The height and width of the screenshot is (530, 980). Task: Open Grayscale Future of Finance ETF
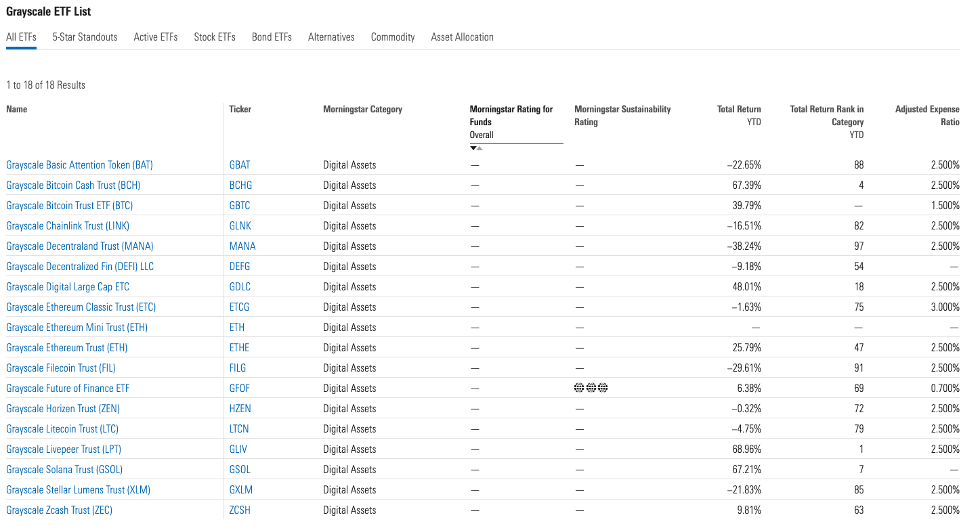68,389
